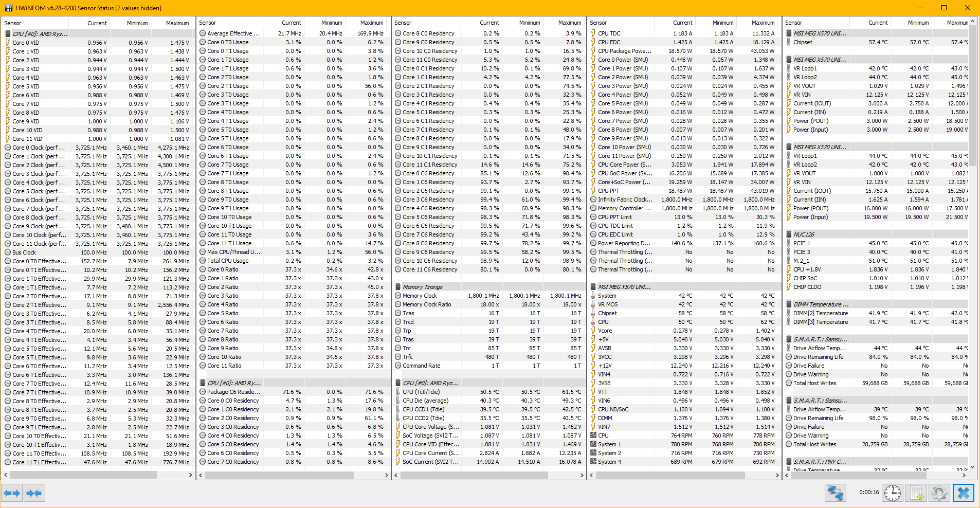Click the lightning icon beside CPU PPT row
Screen dimensions: 980x508
click(x=593, y=191)
